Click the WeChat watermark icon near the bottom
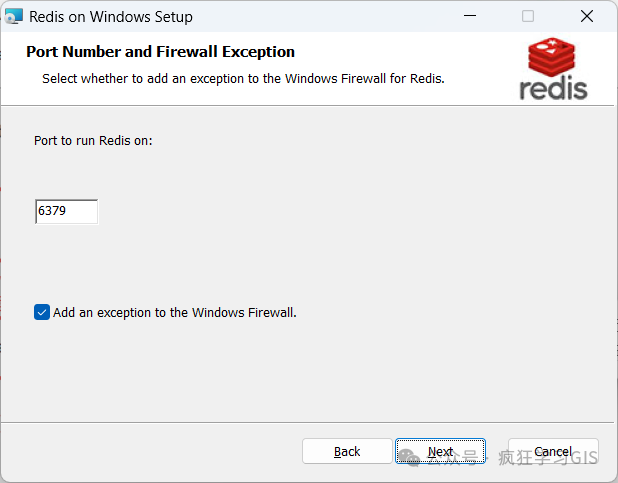This screenshot has width=618, height=483. pos(410,457)
